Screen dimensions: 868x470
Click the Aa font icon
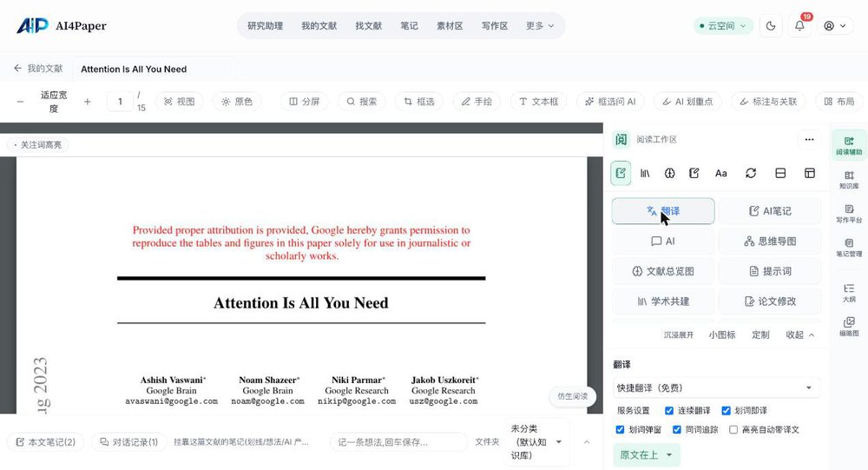[720, 173]
